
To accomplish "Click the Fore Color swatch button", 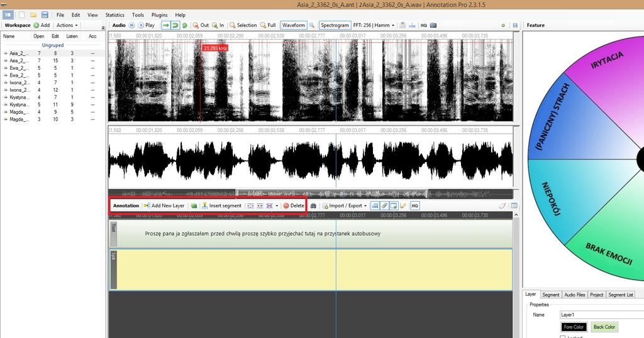I will point(574,327).
